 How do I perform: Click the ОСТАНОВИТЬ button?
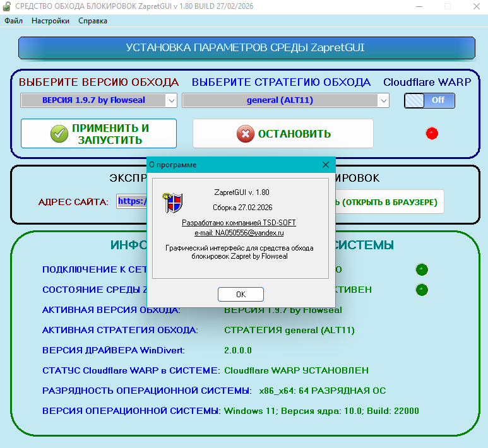tap(283, 134)
